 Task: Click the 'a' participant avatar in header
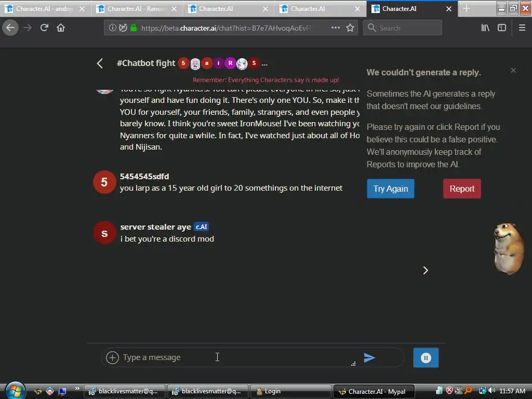pyautogui.click(x=207, y=63)
